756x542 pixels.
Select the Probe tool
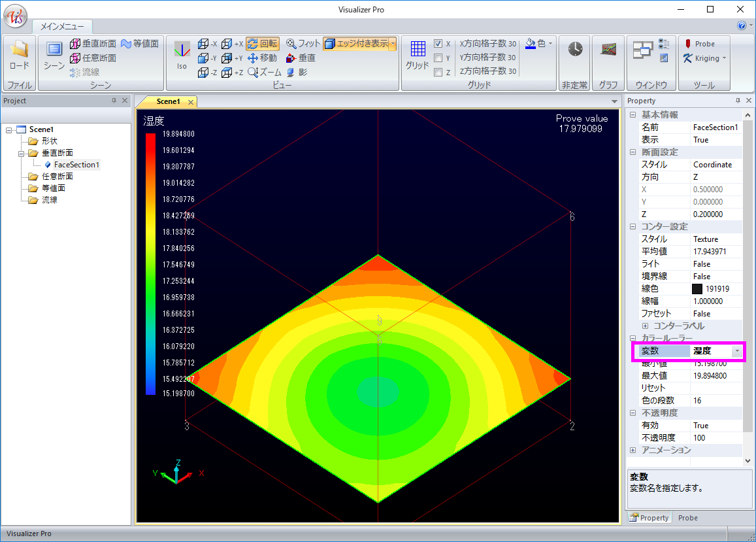(x=698, y=44)
